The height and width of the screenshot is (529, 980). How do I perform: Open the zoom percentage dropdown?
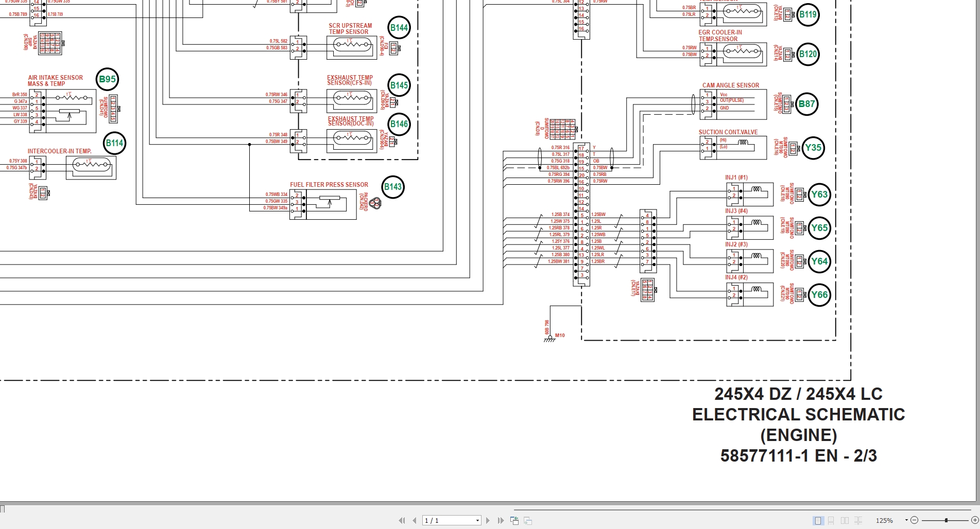[x=906, y=520]
